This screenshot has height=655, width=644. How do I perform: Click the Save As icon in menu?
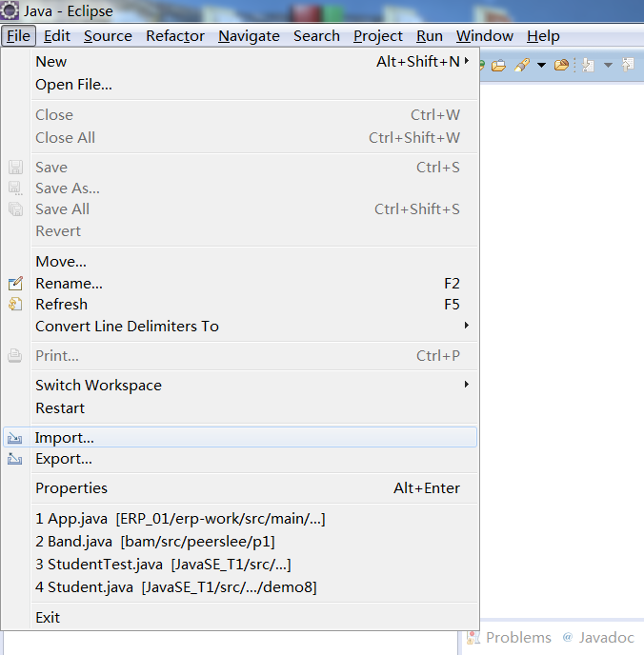[x=15, y=188]
